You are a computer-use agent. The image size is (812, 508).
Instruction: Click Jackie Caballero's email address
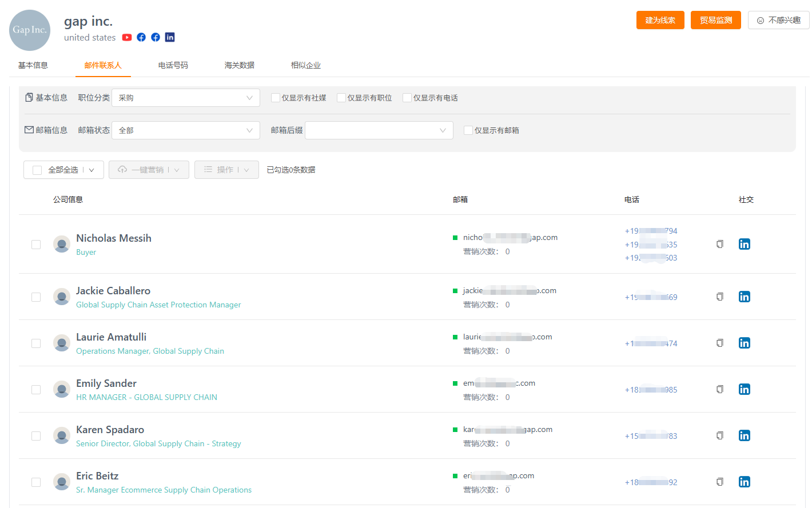coord(510,290)
